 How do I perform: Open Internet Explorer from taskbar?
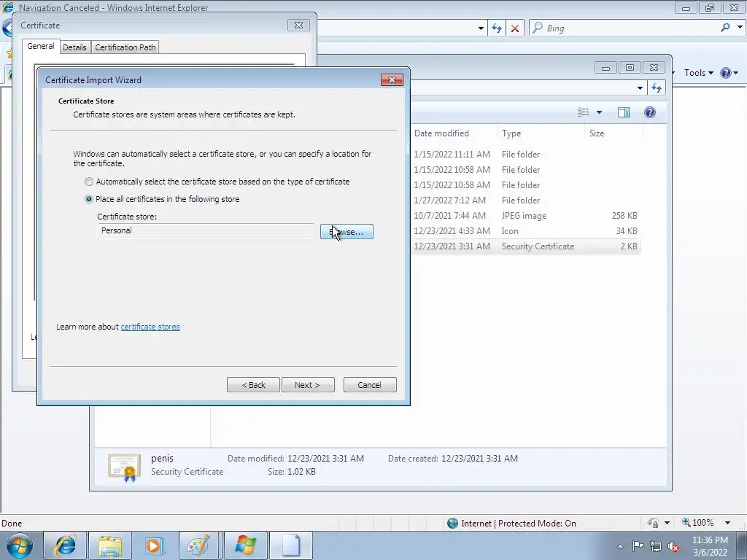click(x=65, y=545)
